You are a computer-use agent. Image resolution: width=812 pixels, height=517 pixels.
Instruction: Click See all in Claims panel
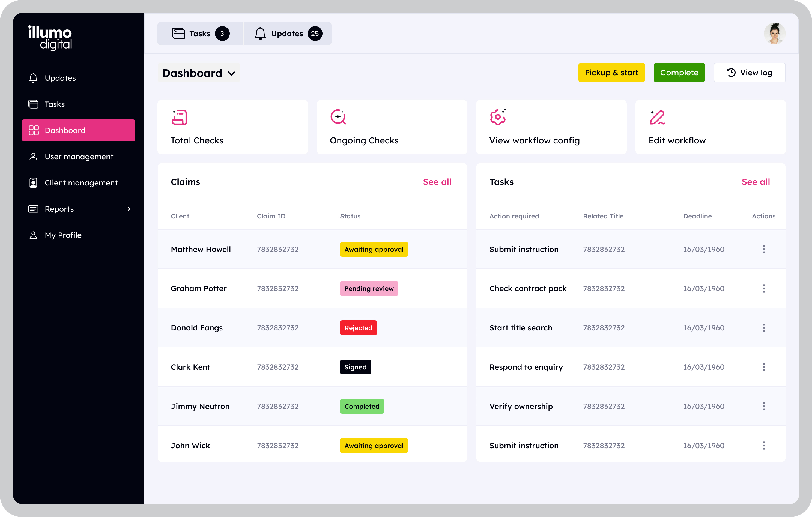point(437,182)
